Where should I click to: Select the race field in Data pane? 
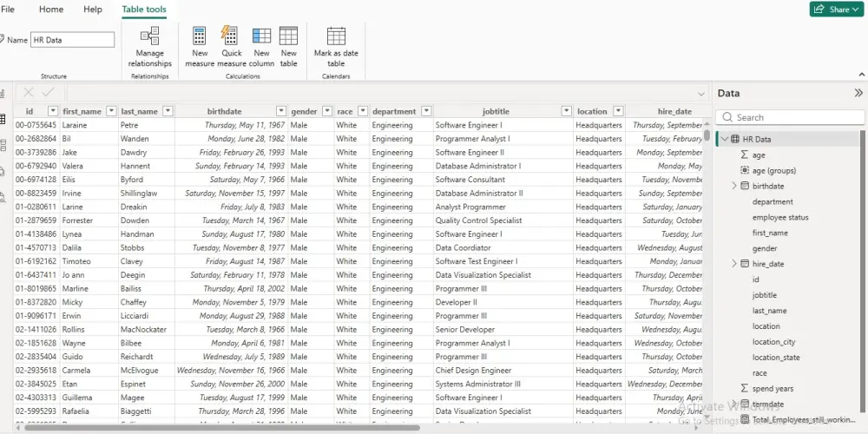click(x=759, y=372)
